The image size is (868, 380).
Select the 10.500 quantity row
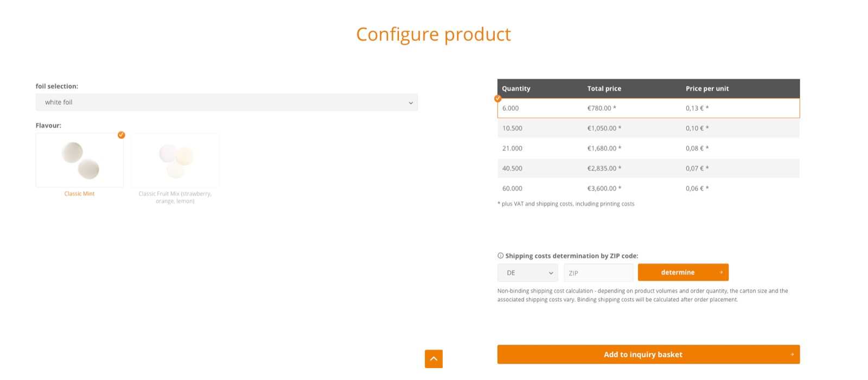pyautogui.click(x=648, y=128)
